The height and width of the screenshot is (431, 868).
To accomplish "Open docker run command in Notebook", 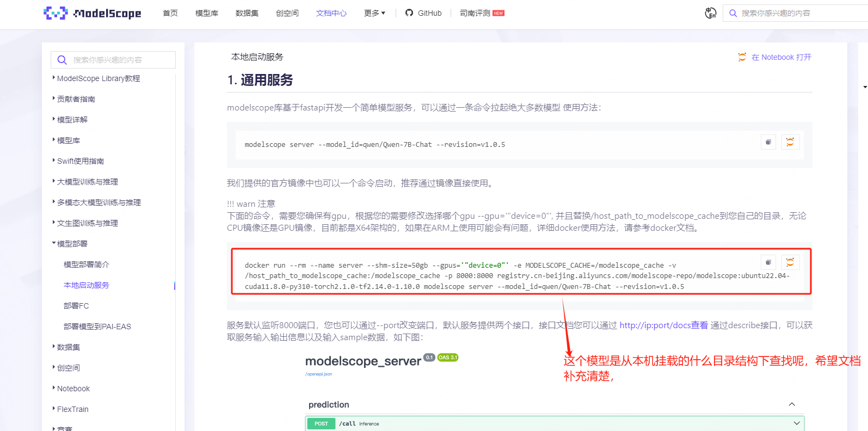I will point(790,262).
